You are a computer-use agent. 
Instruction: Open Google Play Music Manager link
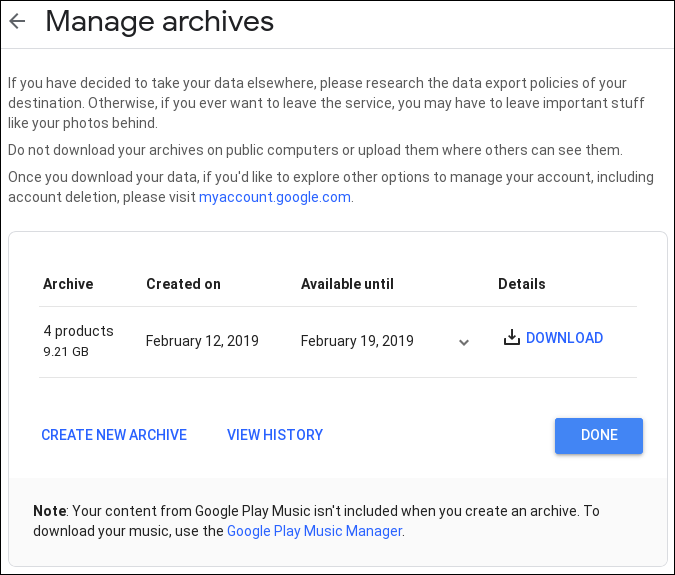click(x=315, y=531)
